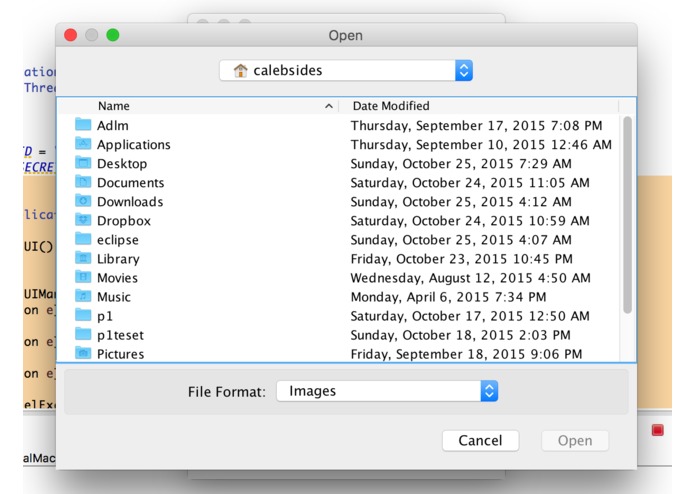695x494 pixels.
Task: Select the row named p1teset
Action: 339,335
